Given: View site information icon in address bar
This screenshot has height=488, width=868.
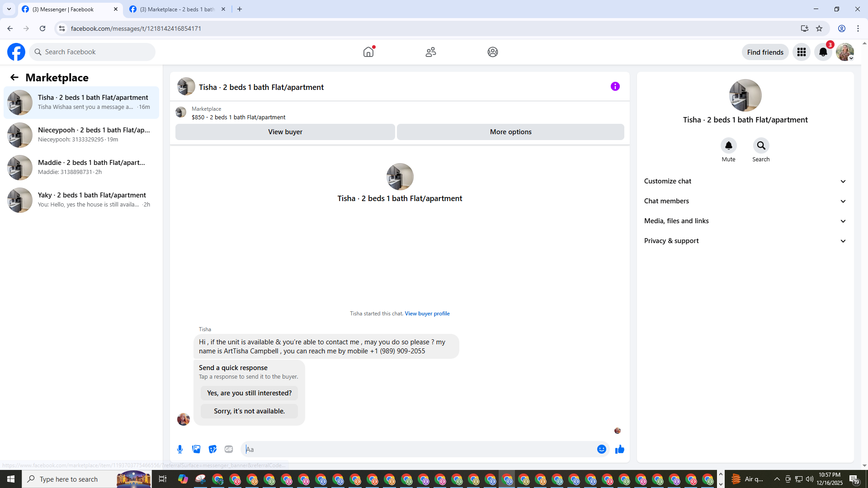Looking at the screenshot, I should (x=62, y=28).
